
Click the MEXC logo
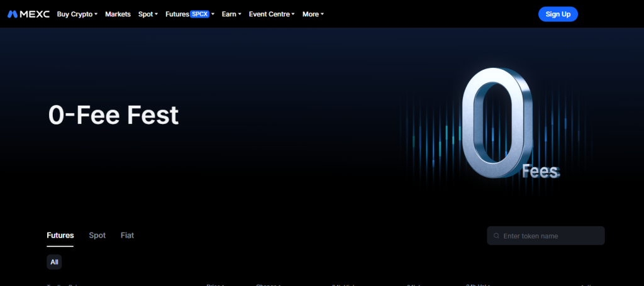coord(28,14)
